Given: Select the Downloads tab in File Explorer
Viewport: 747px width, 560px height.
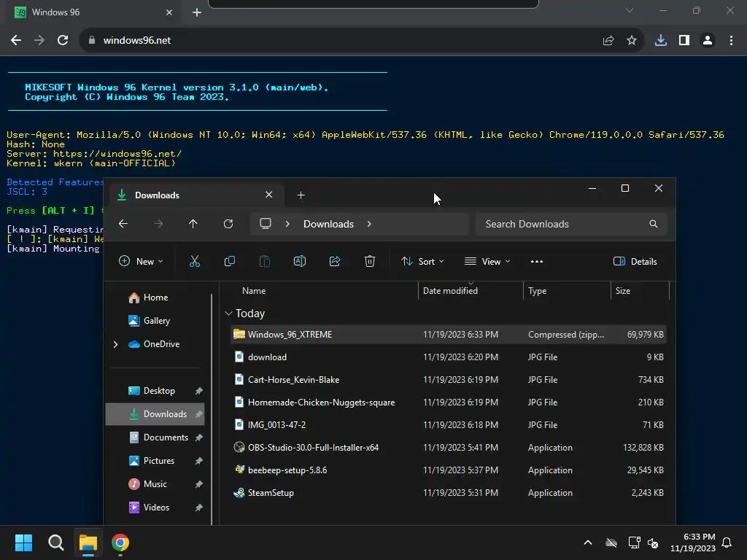Looking at the screenshot, I should coord(196,195).
